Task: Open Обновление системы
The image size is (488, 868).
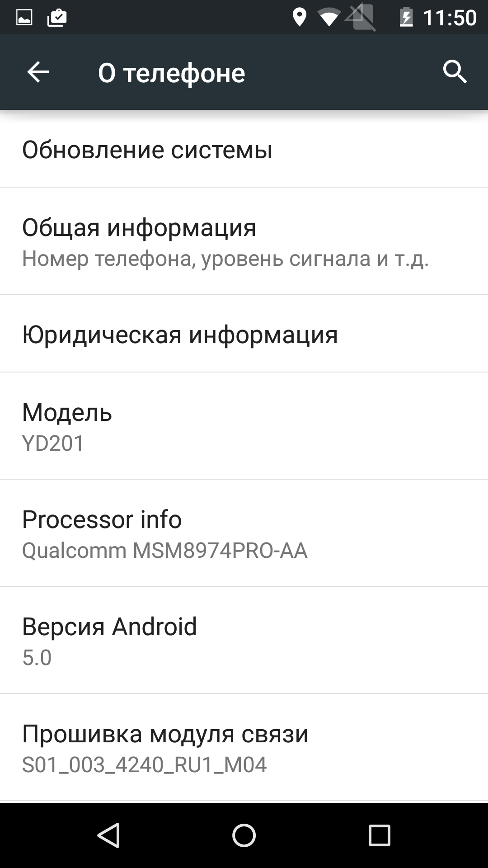Action: coord(244,149)
